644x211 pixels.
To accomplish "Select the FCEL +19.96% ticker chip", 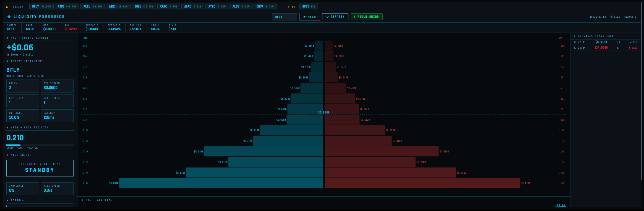I will (x=93, y=7).
